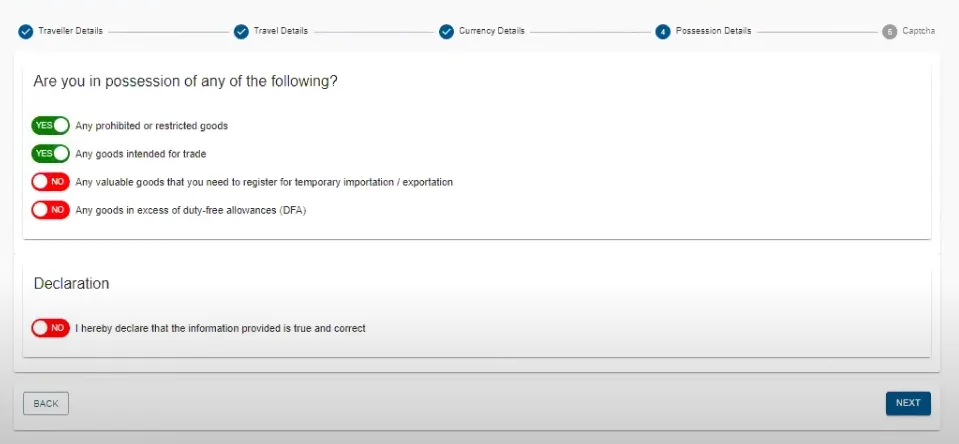Click the NEXT button
959x444 pixels.
pyautogui.click(x=908, y=404)
